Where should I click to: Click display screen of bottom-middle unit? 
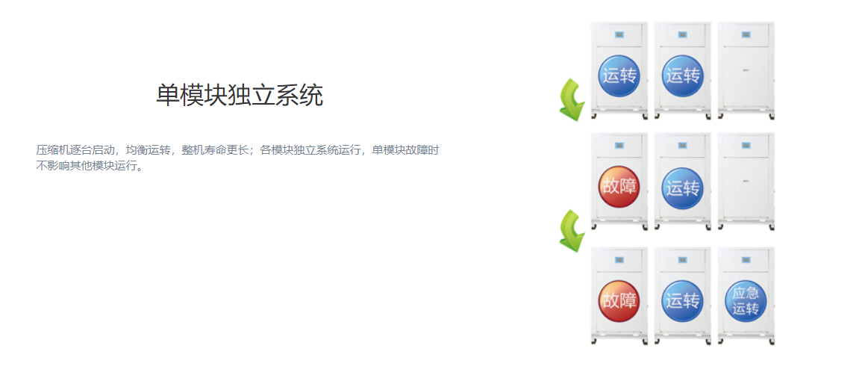683,260
